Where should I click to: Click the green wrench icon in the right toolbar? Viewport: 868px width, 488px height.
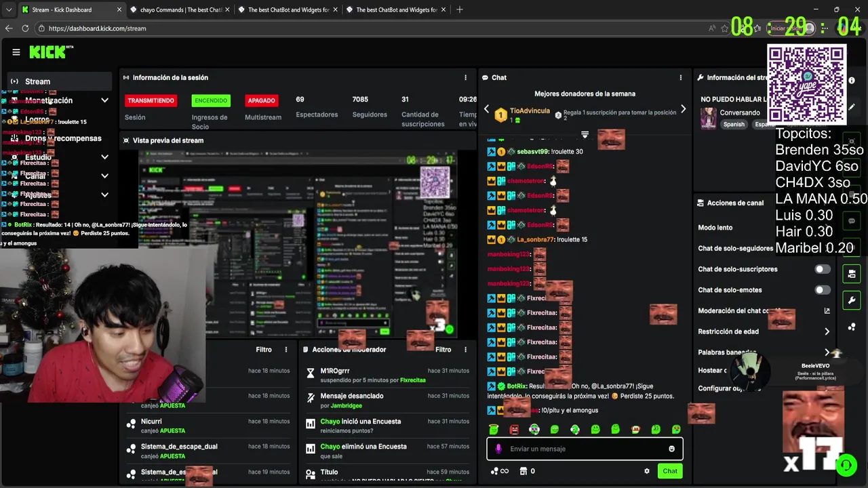coord(852,300)
